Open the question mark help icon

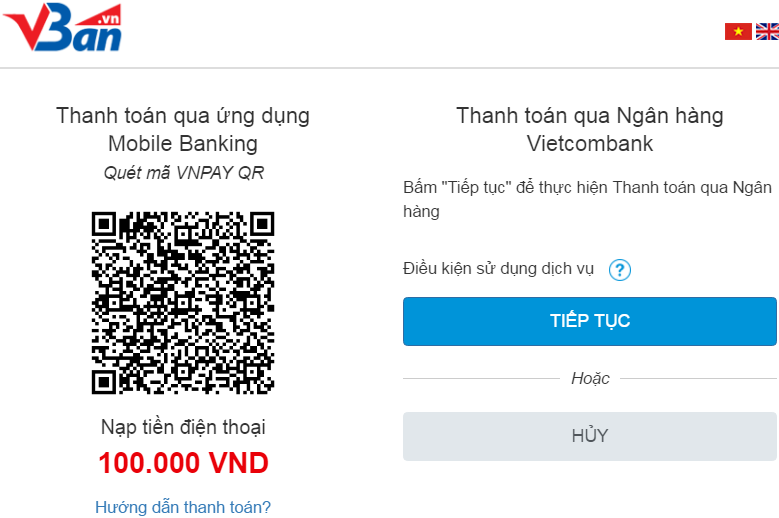620,270
